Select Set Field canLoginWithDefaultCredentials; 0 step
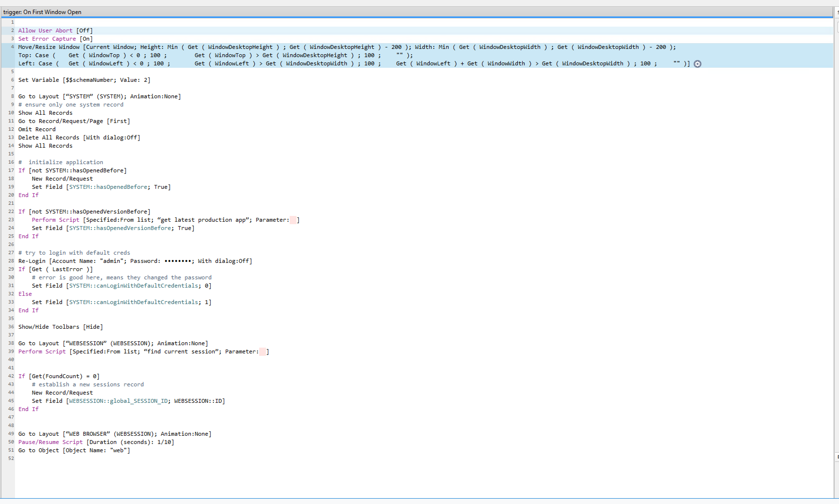The image size is (839, 504). (x=122, y=286)
